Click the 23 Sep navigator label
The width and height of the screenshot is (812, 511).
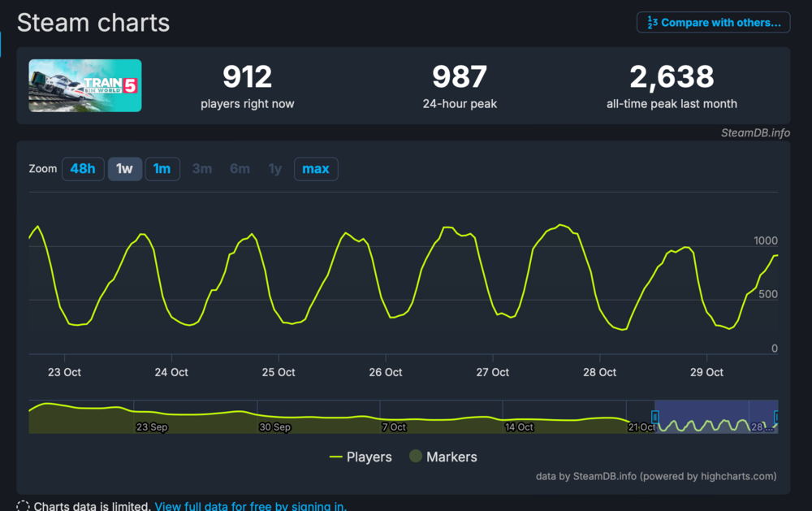pyautogui.click(x=152, y=427)
